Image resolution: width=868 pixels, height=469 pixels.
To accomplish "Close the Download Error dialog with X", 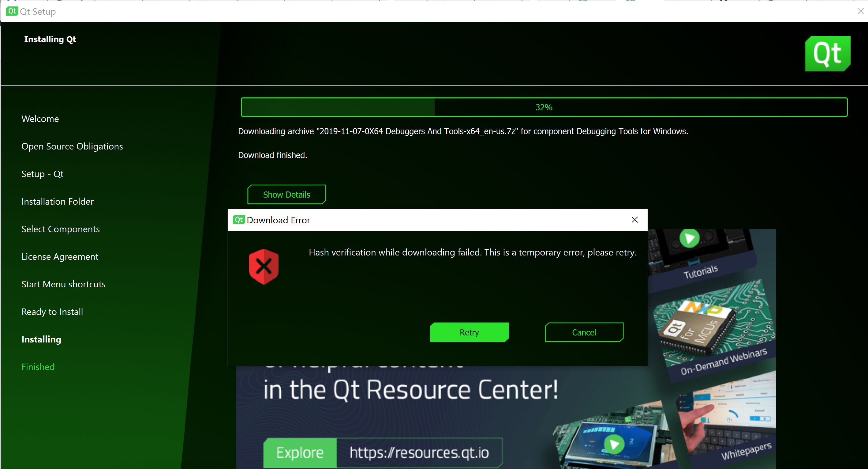I will tap(634, 220).
